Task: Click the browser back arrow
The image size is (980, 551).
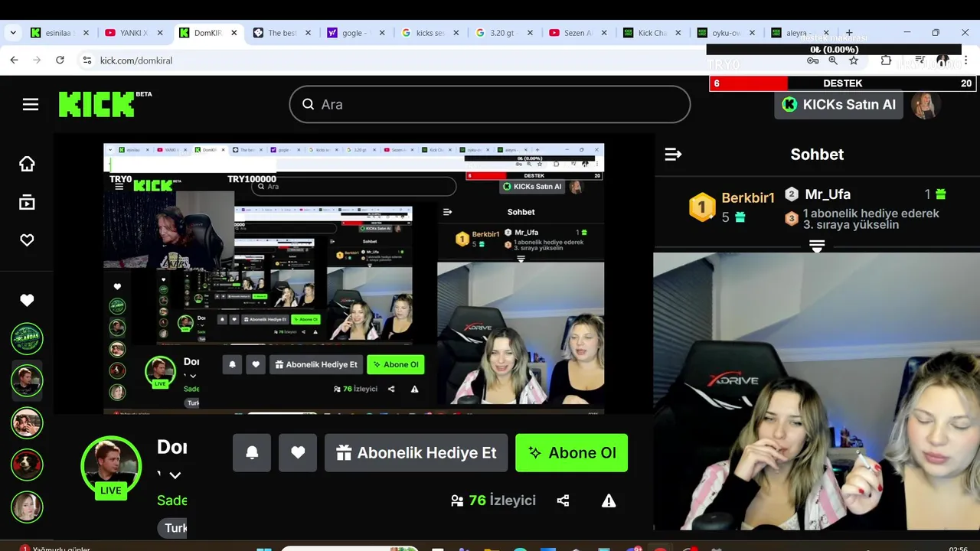Action: [14, 60]
